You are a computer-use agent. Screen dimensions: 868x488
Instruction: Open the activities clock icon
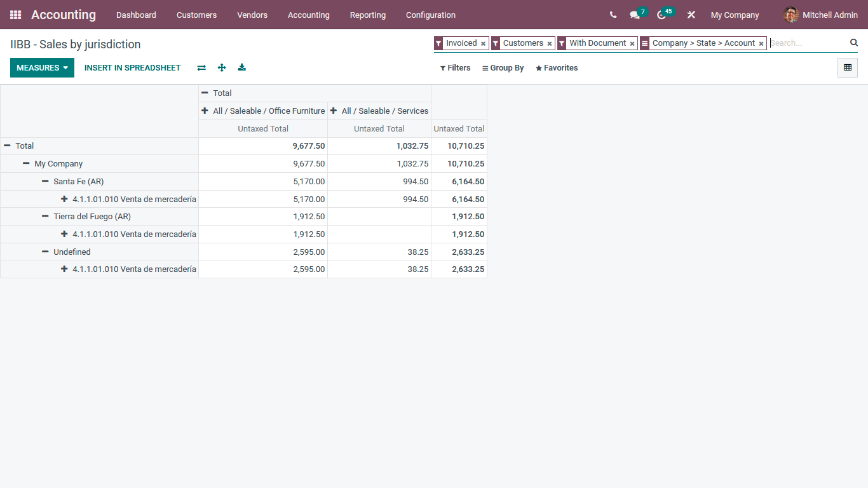(661, 15)
